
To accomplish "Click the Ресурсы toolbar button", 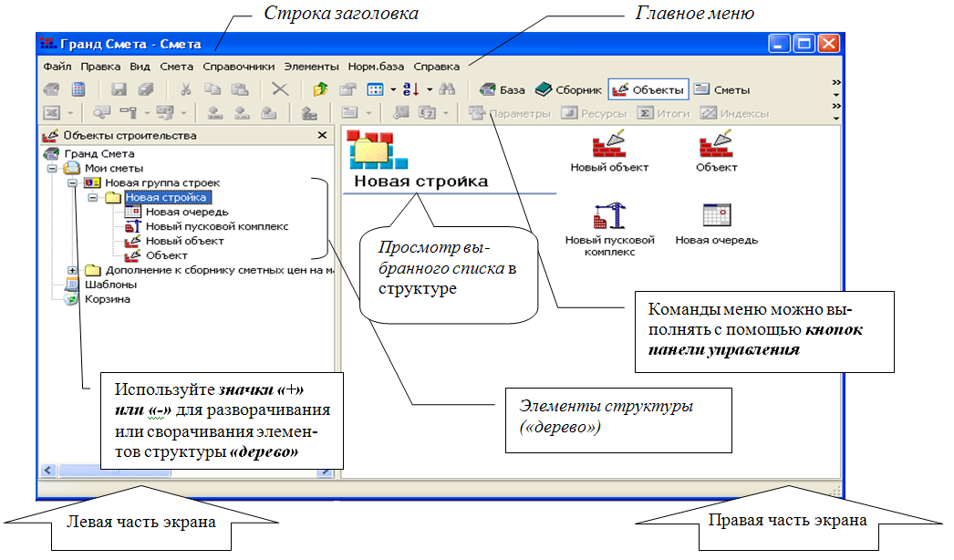I will (594, 113).
